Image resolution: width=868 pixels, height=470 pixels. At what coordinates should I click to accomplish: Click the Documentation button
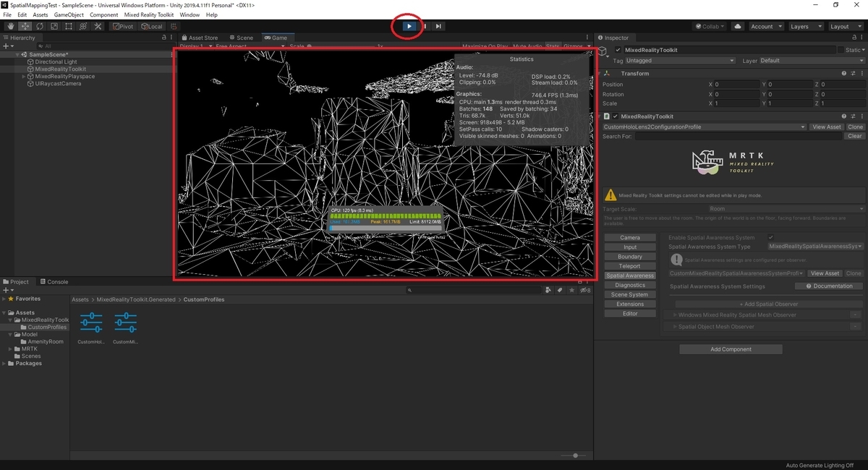click(829, 286)
